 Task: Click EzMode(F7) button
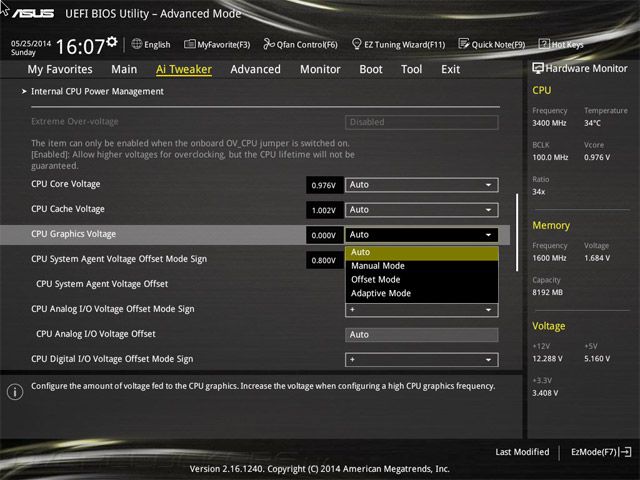(601, 452)
